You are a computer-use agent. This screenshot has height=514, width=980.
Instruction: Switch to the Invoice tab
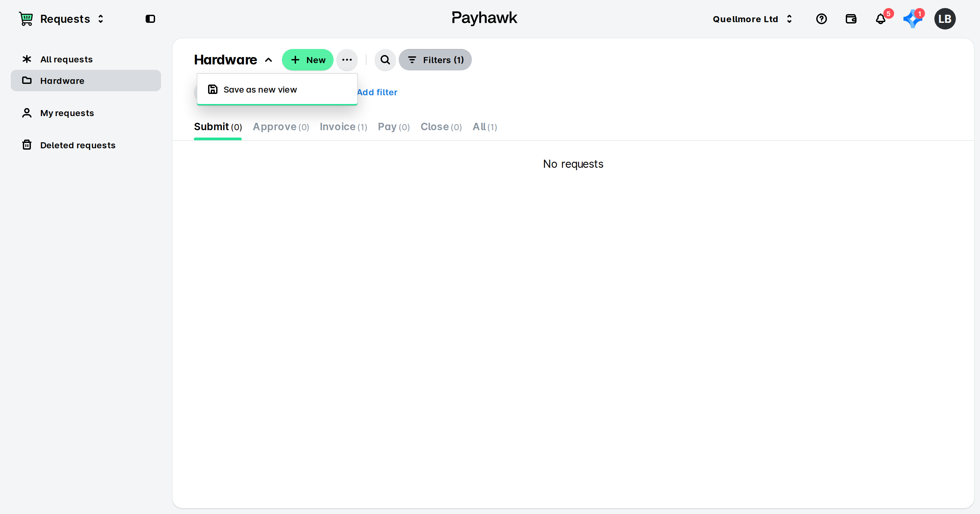343,126
